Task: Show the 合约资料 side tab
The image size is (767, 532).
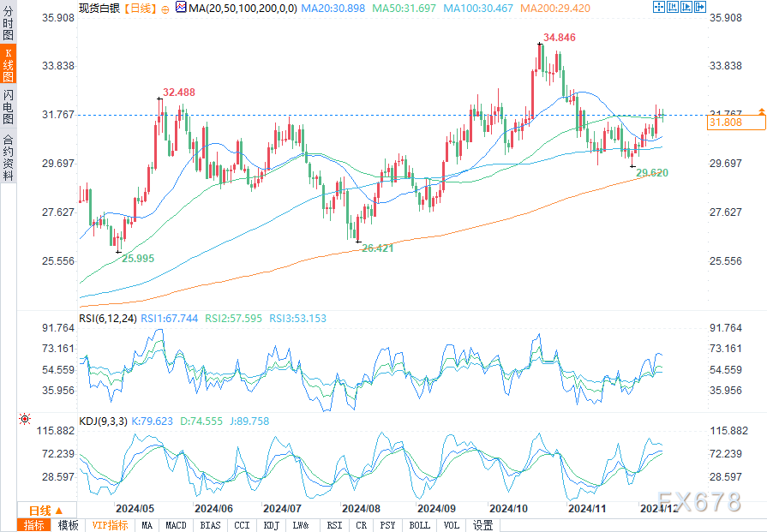Action: pos(8,157)
